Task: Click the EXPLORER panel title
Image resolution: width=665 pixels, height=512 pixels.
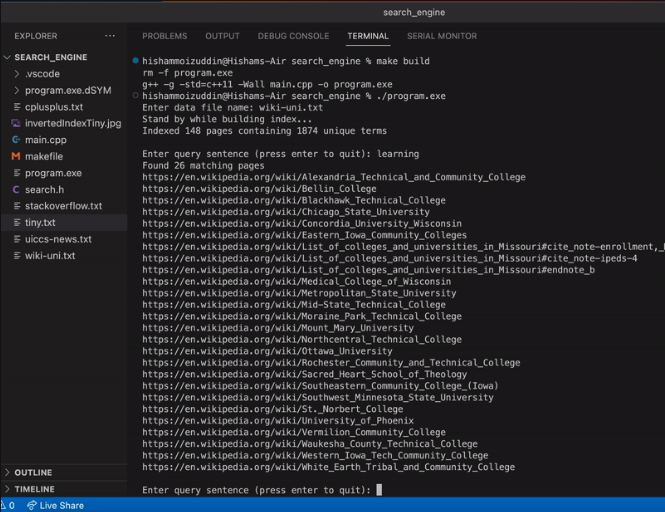Action: tap(36, 36)
